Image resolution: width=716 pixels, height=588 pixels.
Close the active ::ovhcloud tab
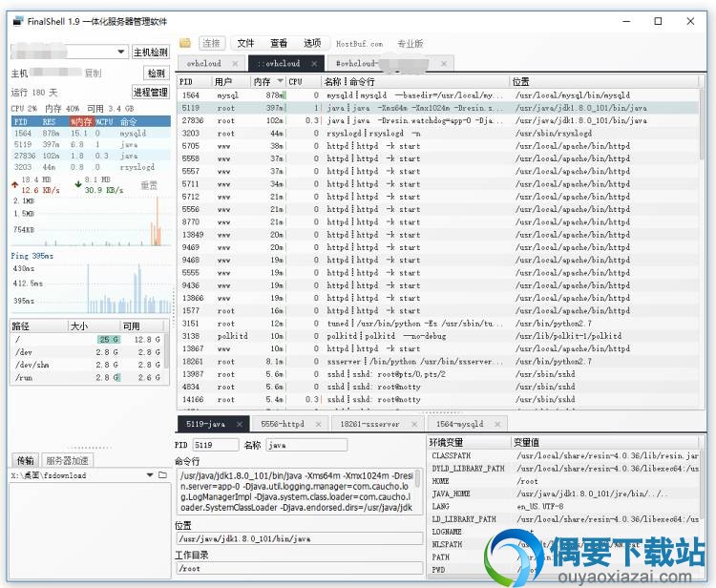(x=314, y=64)
